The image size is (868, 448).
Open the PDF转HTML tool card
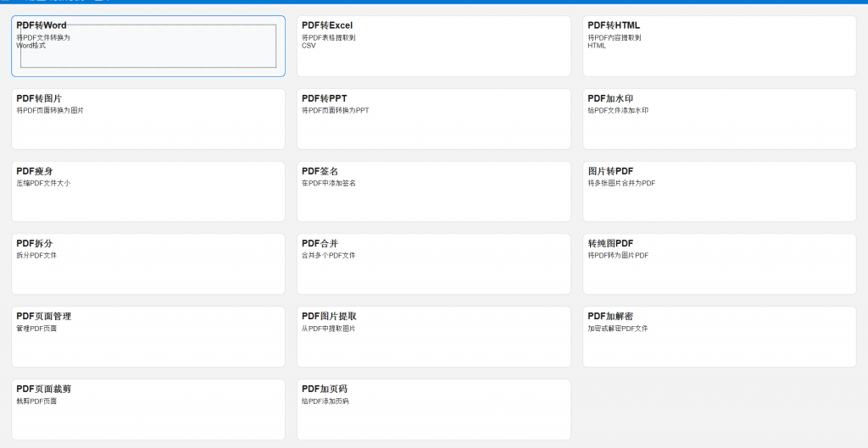719,46
